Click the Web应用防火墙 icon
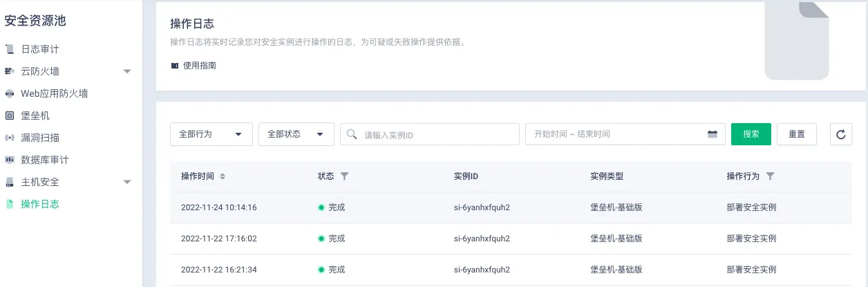Image resolution: width=868 pixels, height=287 pixels. click(x=9, y=93)
